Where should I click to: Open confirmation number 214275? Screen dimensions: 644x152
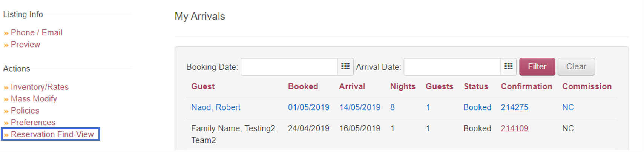click(514, 107)
